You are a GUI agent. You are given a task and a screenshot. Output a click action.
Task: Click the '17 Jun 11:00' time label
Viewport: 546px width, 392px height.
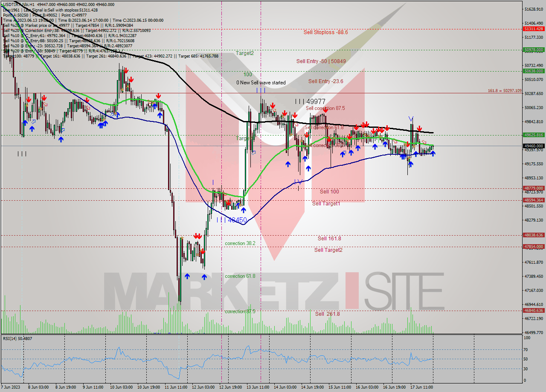421,388
